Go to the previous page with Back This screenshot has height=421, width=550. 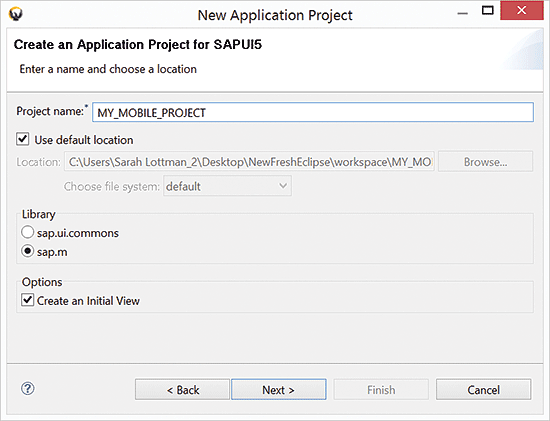(x=182, y=389)
